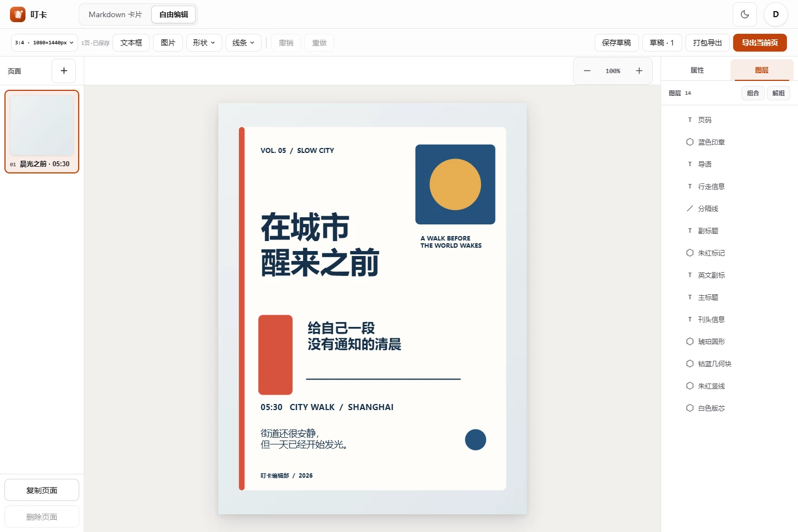
Task: Click the 打包导出 button
Action: (708, 43)
